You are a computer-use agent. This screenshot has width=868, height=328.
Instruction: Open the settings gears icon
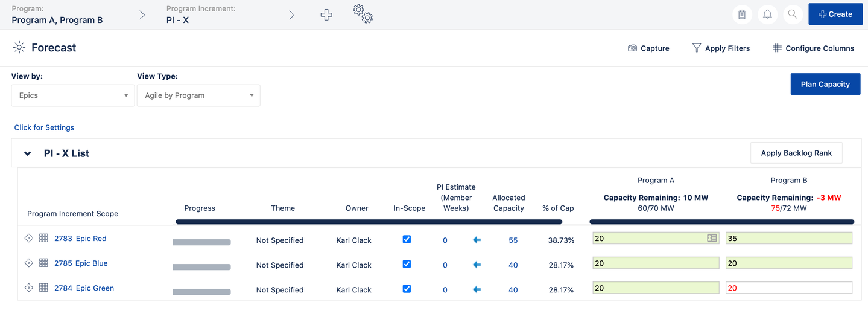click(x=363, y=14)
